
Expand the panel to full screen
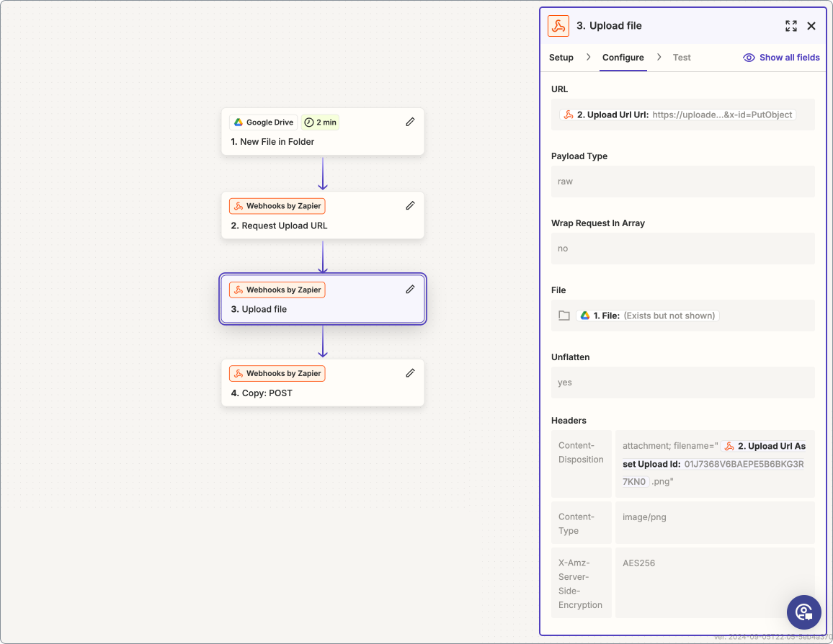tap(791, 26)
